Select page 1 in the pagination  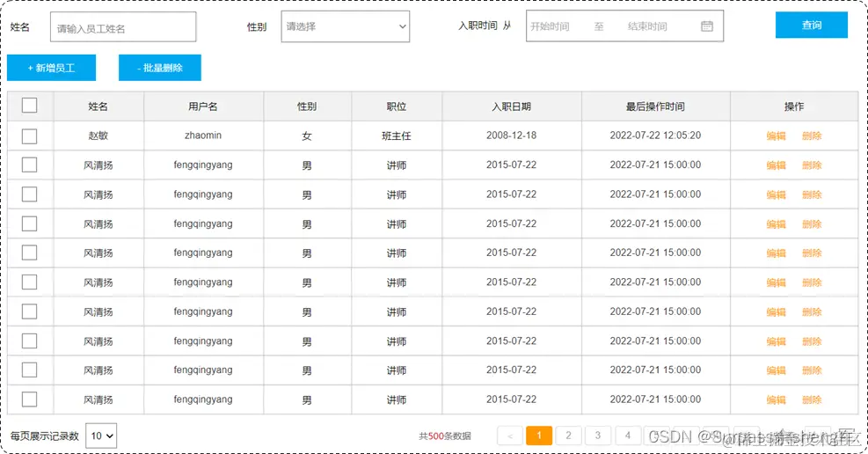(538, 436)
